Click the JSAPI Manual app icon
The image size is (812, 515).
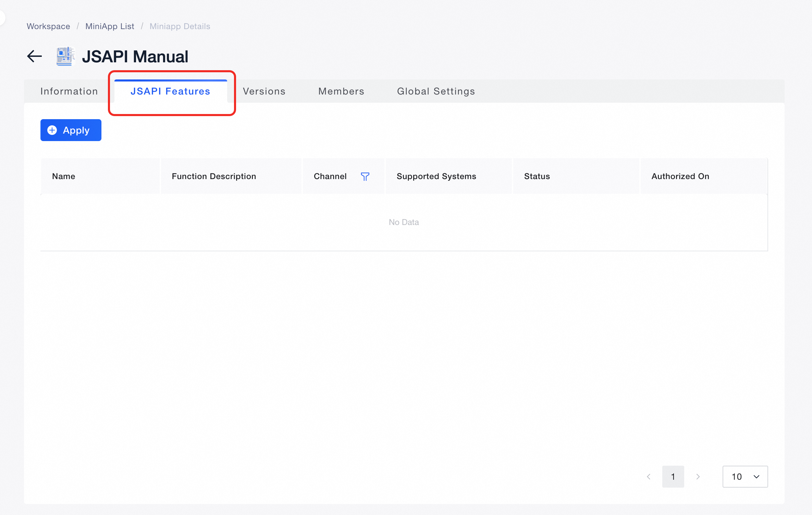[65, 56]
